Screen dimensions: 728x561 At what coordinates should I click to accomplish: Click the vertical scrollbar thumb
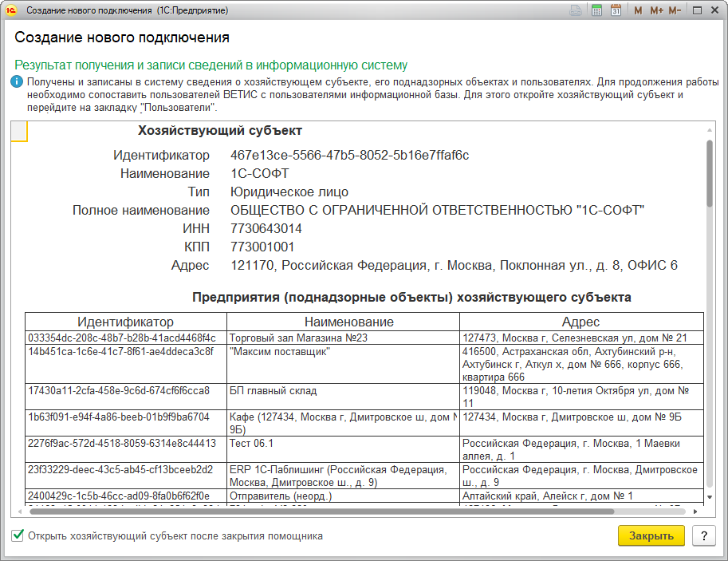coord(710,173)
